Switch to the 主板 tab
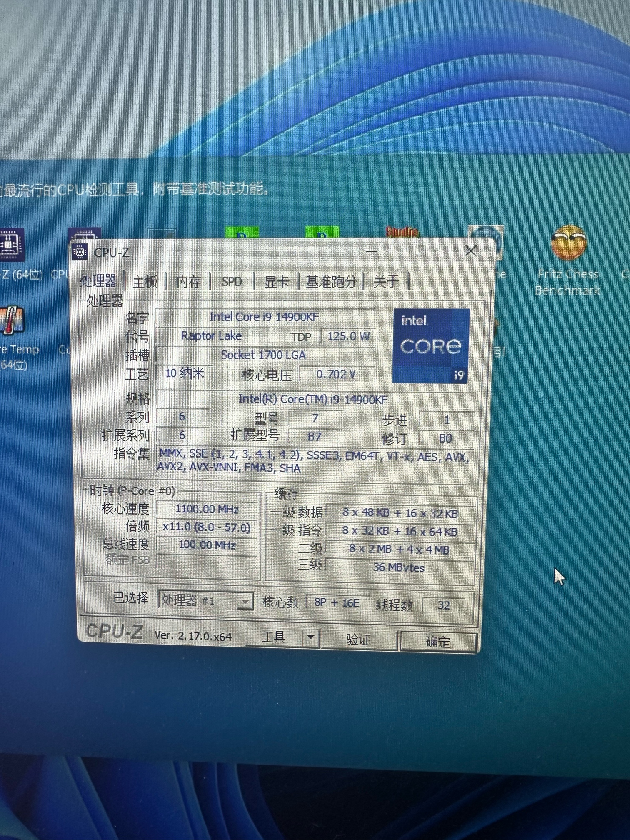The image size is (630, 840). click(x=145, y=282)
